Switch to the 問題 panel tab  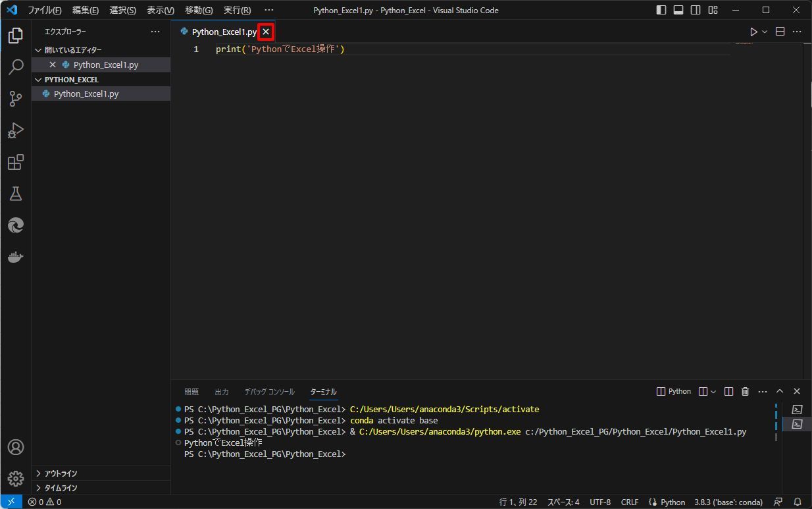coord(191,392)
